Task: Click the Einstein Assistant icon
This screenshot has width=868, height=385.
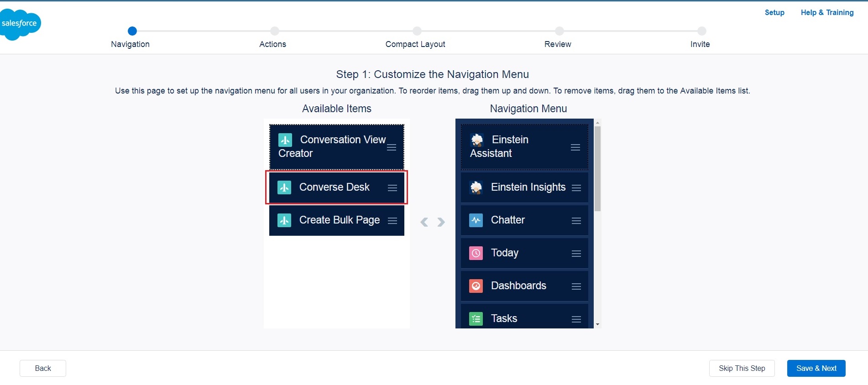Action: click(x=477, y=140)
